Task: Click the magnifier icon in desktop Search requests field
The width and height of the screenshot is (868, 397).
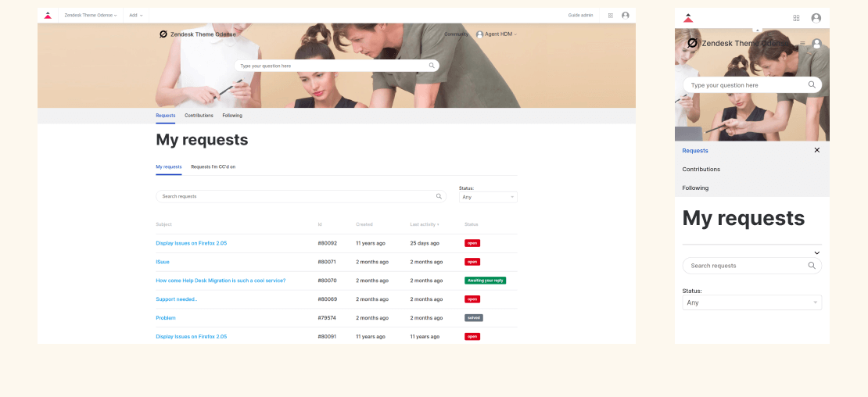Action: pos(439,196)
